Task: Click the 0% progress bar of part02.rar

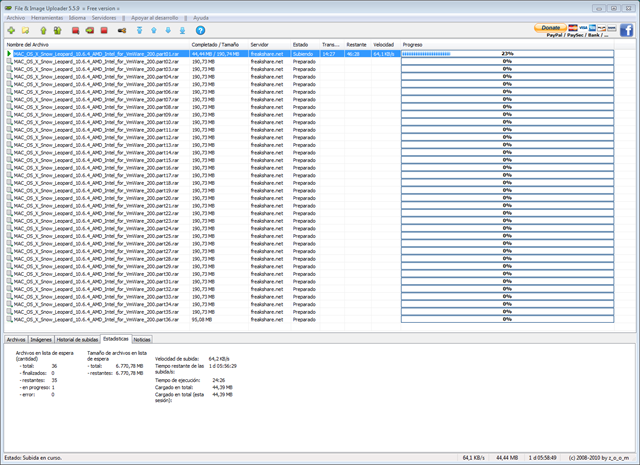Action: 507,61
